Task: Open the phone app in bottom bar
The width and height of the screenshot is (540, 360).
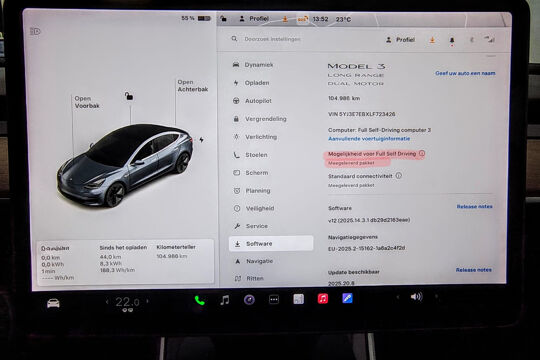Action: [x=200, y=300]
